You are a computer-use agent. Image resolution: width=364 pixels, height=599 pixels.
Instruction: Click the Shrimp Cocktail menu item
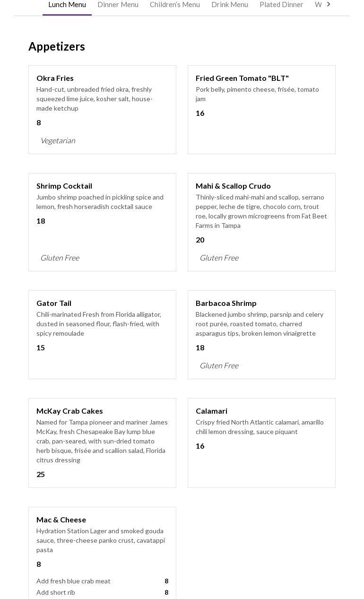[64, 186]
